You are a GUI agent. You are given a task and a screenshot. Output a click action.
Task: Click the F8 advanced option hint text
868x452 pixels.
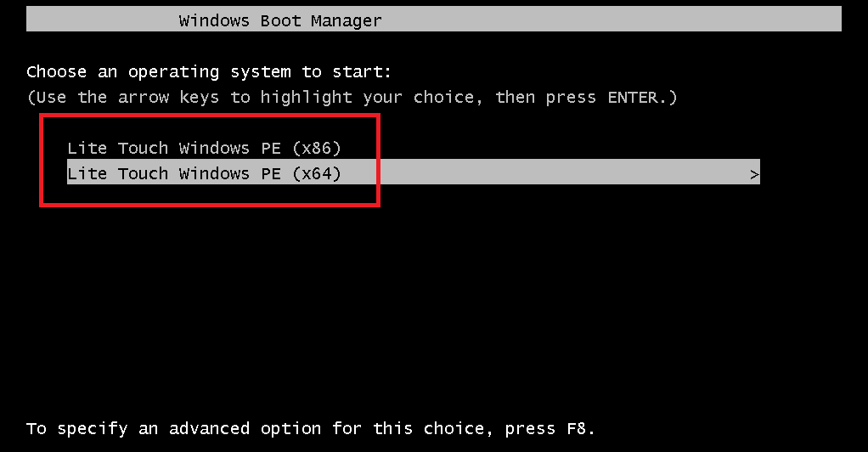click(311, 428)
